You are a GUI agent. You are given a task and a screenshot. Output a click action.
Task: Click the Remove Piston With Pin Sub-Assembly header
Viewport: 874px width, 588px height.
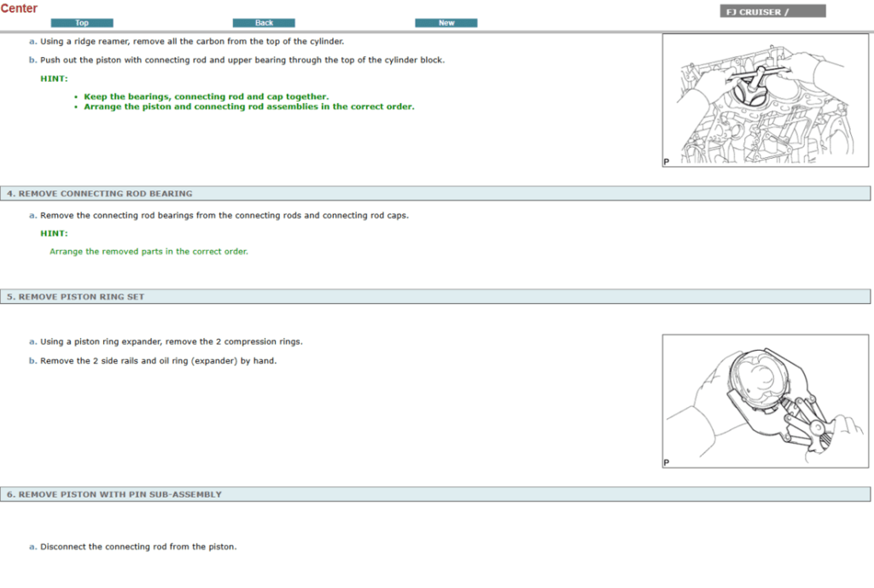coord(114,494)
